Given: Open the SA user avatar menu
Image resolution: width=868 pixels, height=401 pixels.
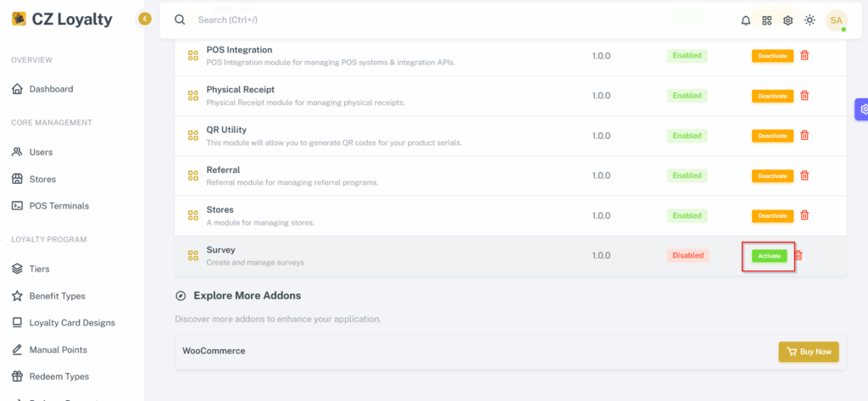Looking at the screenshot, I should [836, 20].
